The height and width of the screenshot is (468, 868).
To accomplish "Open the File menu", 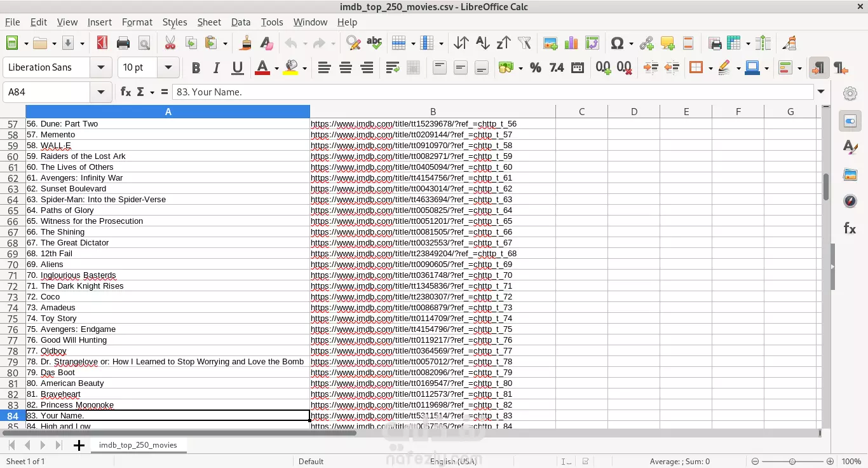I will click(x=13, y=22).
